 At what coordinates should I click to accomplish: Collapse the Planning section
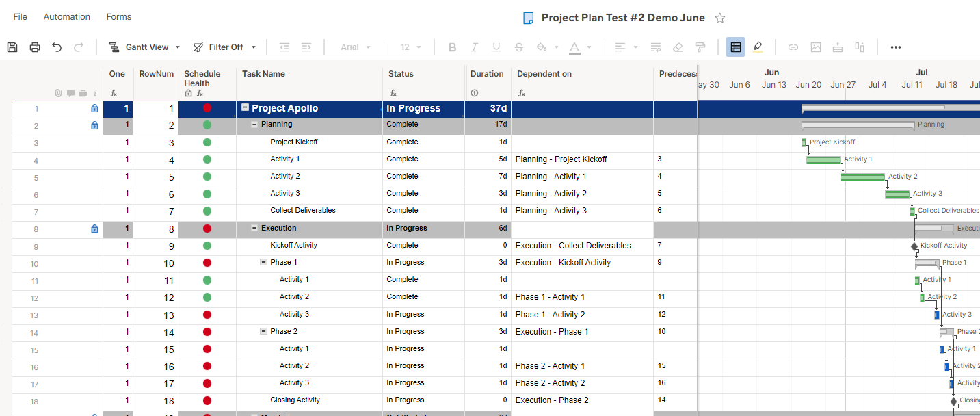point(254,125)
